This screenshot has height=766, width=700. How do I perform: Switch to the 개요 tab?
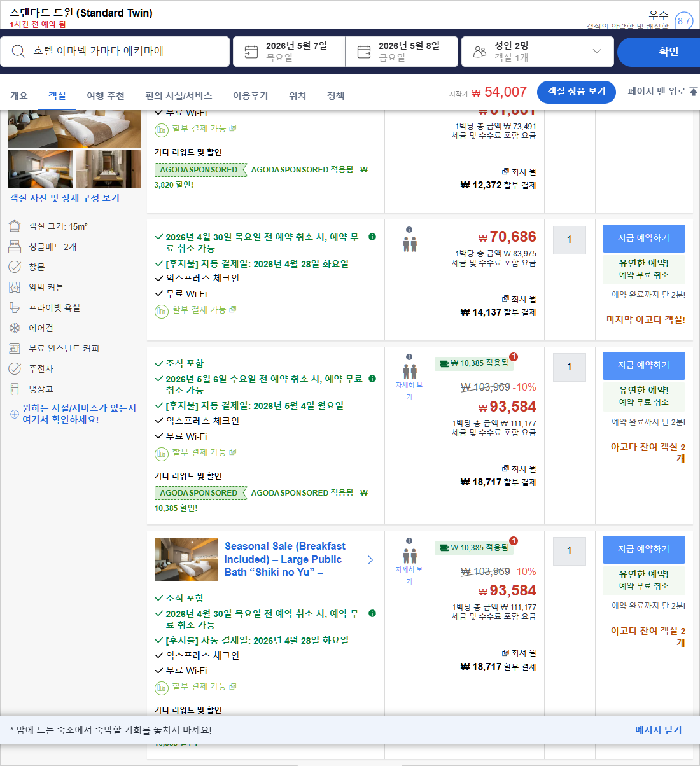point(19,95)
